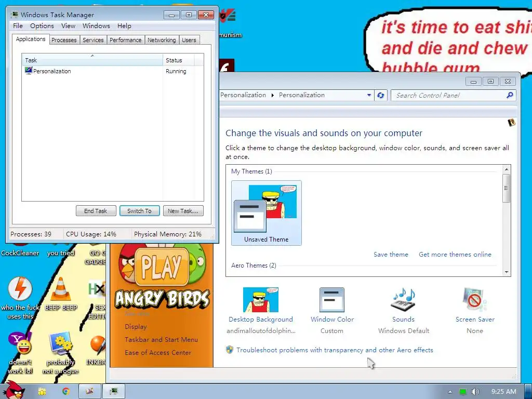This screenshot has height=399, width=532.
Task: Open the folder icon on taskbar
Action: tap(42, 391)
